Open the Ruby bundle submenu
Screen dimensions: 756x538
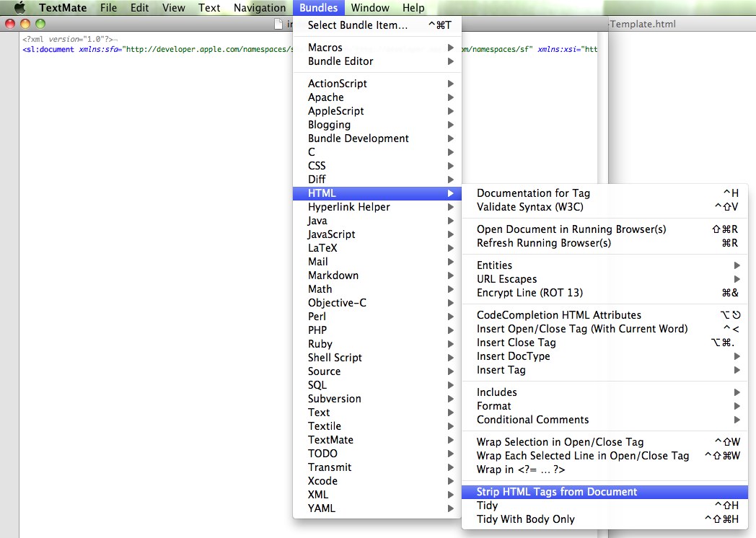[x=377, y=344]
